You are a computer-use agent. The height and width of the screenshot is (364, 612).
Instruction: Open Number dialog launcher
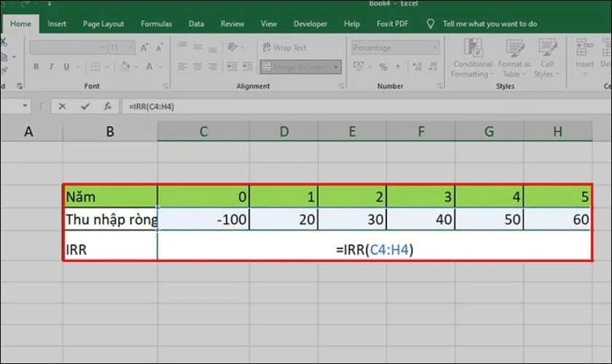(440, 86)
